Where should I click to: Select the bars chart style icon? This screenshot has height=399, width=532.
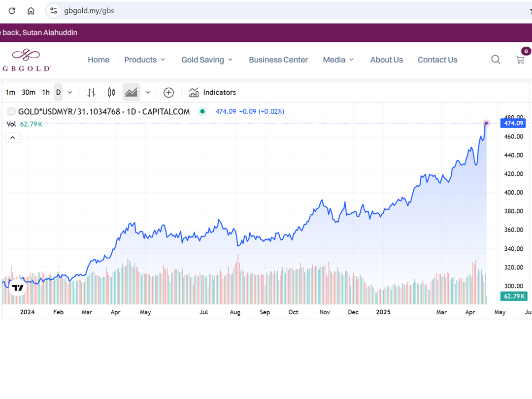pyautogui.click(x=91, y=93)
